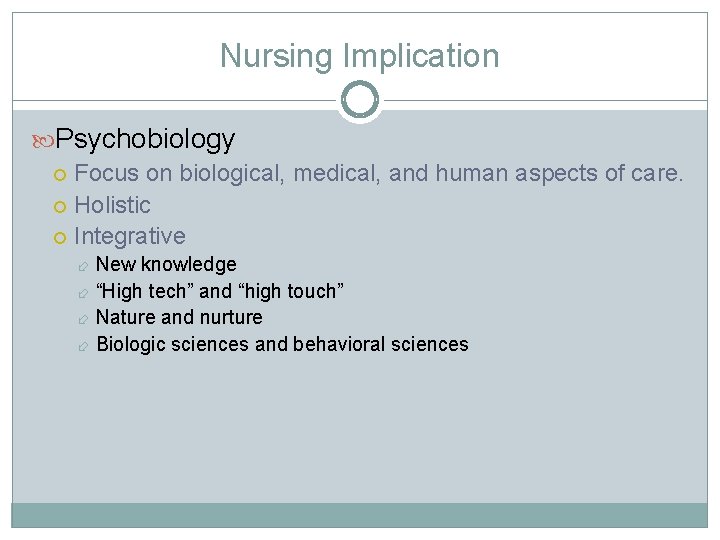Click the New knowledge sub-bullet text

coord(166,264)
